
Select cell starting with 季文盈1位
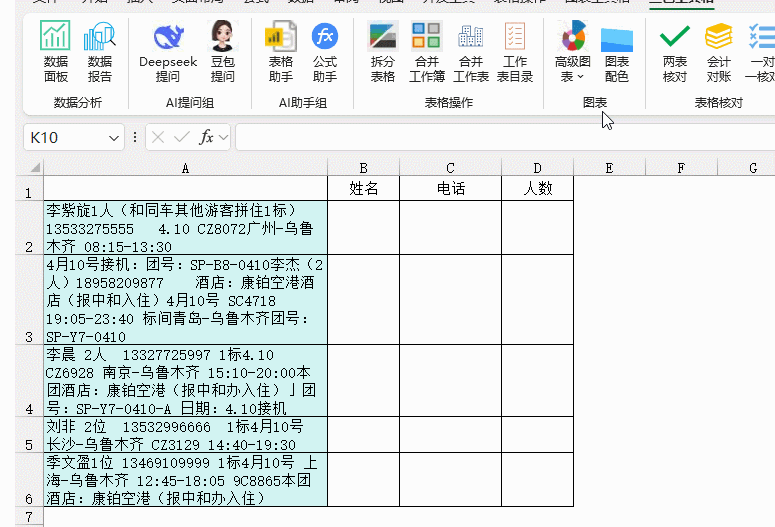point(185,480)
